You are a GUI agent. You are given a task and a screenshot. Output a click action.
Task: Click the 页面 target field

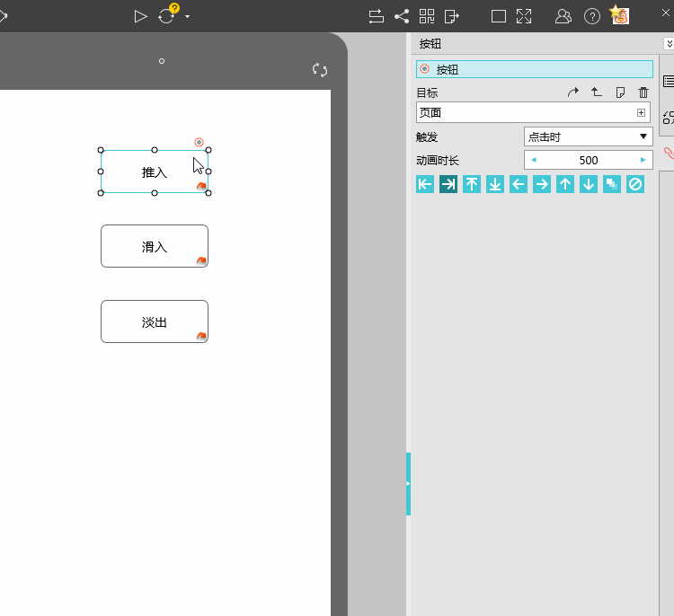[533, 112]
